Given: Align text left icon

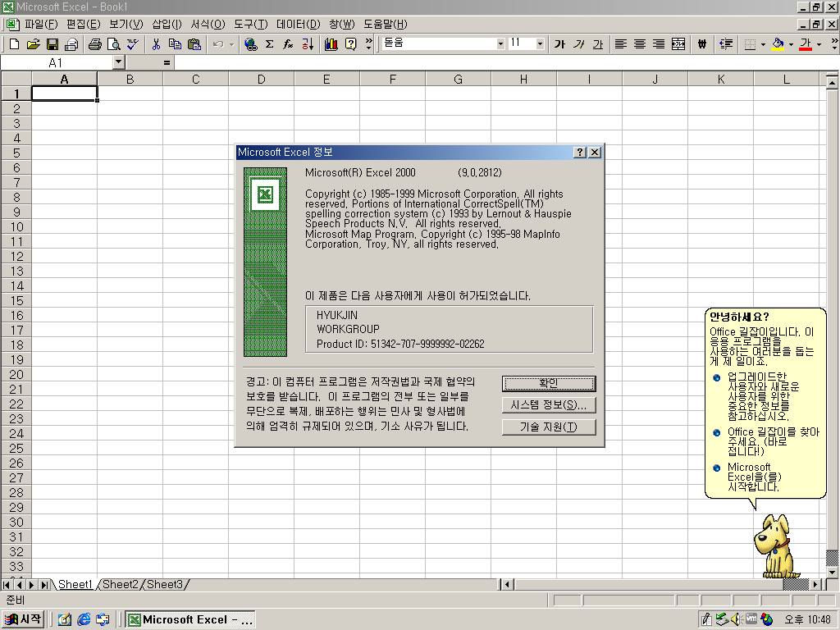Looking at the screenshot, I should pyautogui.click(x=620, y=44).
